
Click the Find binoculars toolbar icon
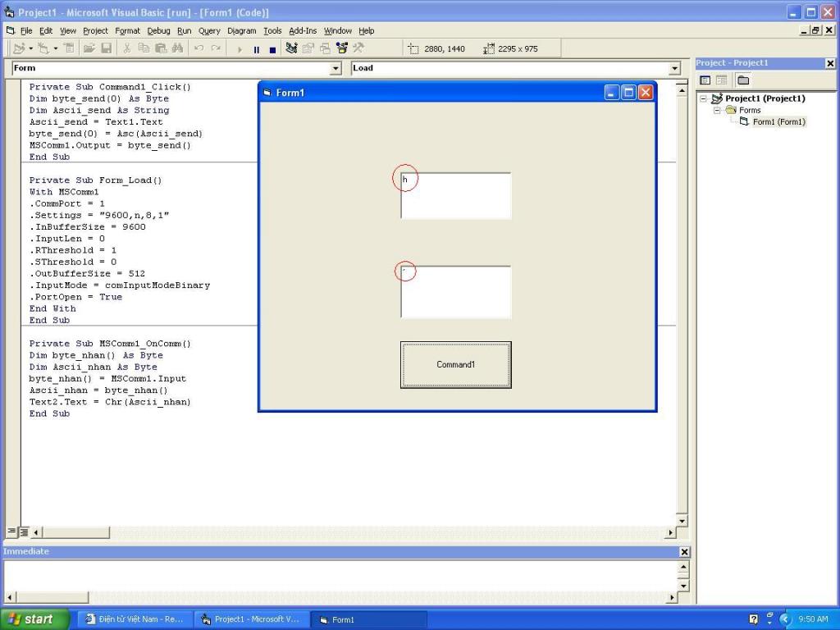pos(177,48)
